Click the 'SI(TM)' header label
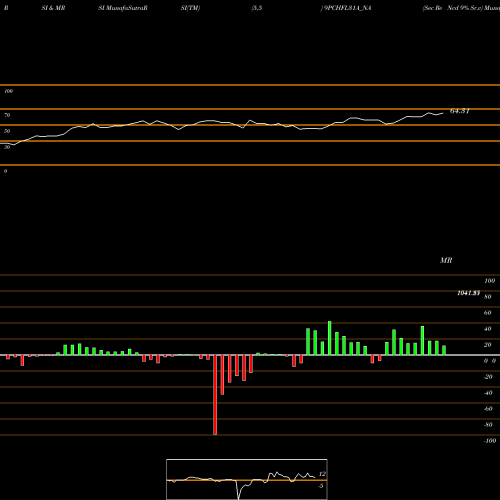The height and width of the screenshot is (500, 500). (x=190, y=8)
